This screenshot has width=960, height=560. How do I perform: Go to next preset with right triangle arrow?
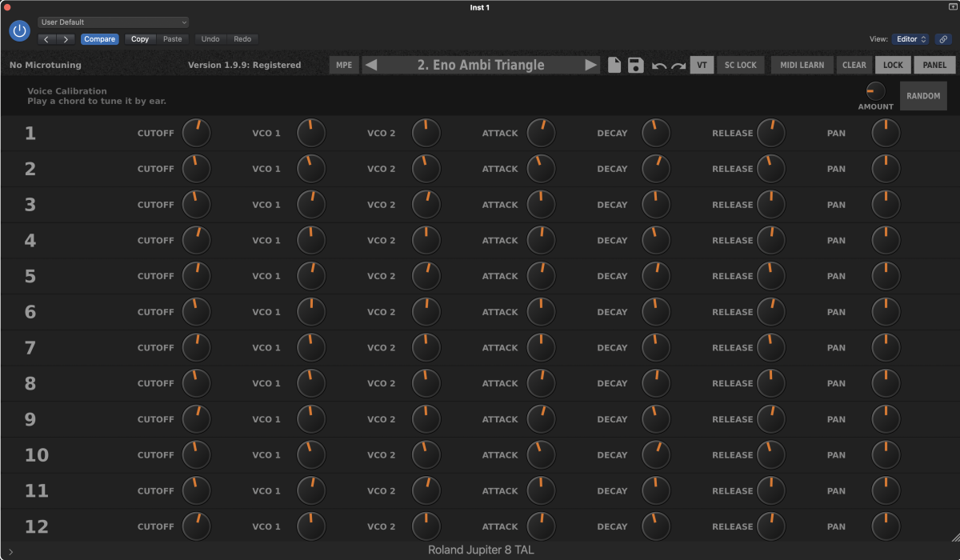(591, 66)
